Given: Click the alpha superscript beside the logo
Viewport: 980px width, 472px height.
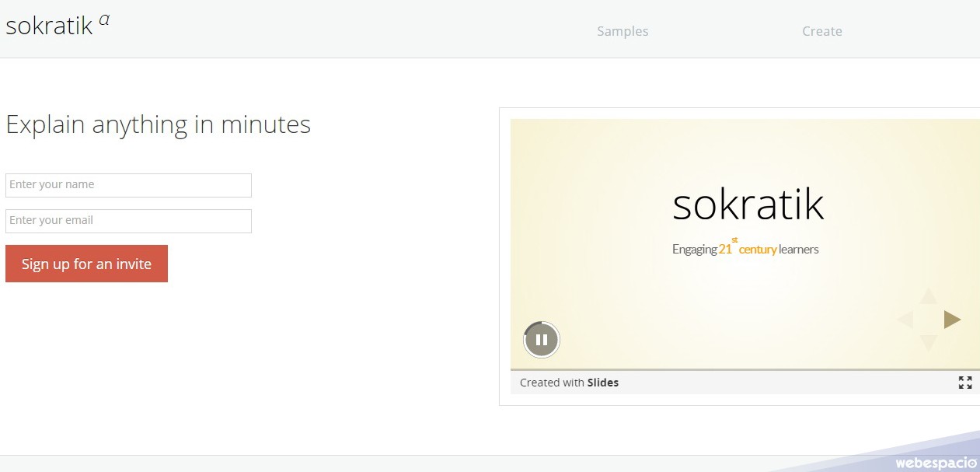Looking at the screenshot, I should click(104, 20).
